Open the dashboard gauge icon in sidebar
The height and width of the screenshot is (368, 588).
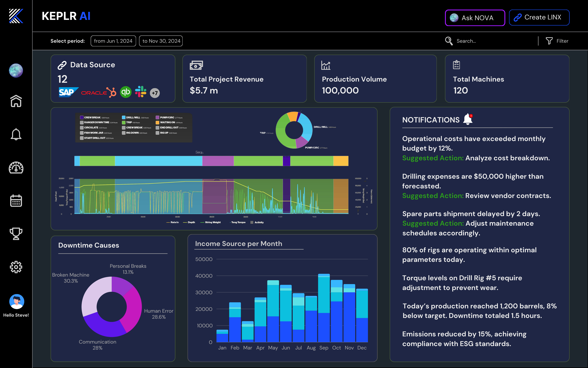coord(16,168)
